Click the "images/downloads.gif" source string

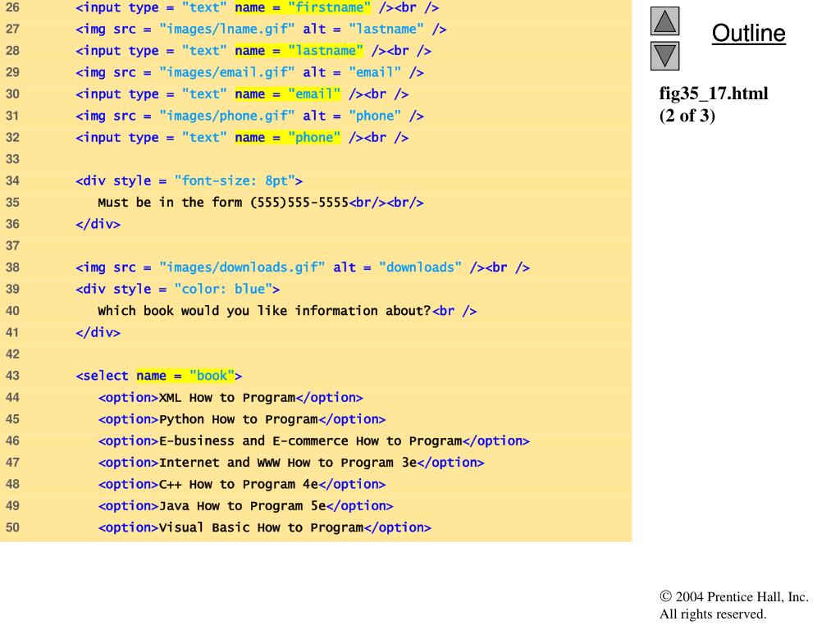[242, 267]
